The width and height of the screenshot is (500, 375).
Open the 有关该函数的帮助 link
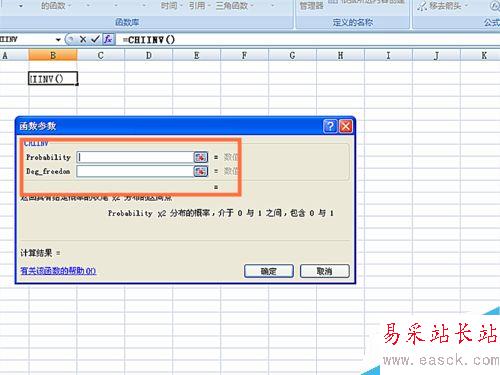coord(58,271)
